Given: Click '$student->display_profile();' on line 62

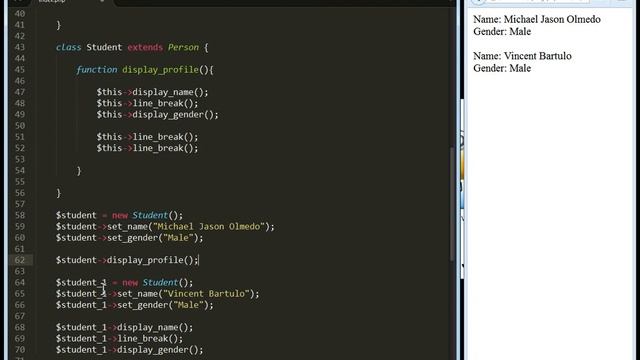Looking at the screenshot, I should tap(127, 260).
